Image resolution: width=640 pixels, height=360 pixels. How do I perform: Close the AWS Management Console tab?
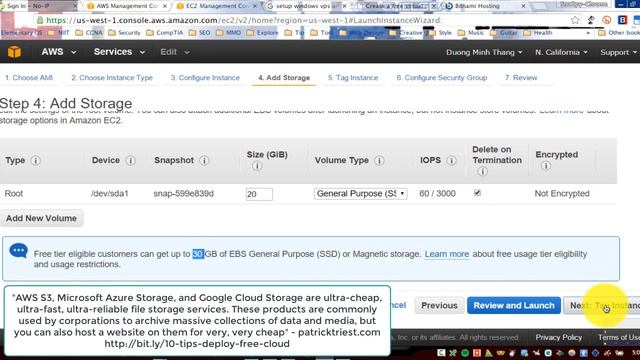tap(165, 6)
